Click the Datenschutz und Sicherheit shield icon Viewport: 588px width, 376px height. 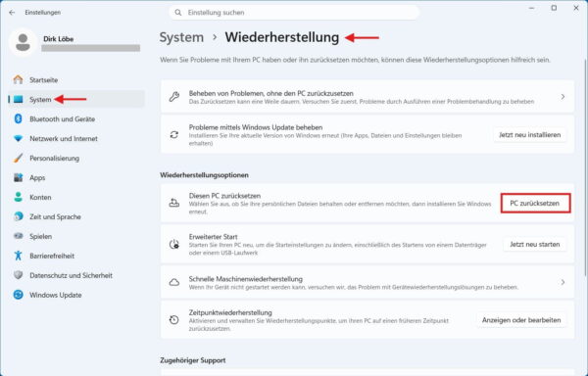(18, 275)
